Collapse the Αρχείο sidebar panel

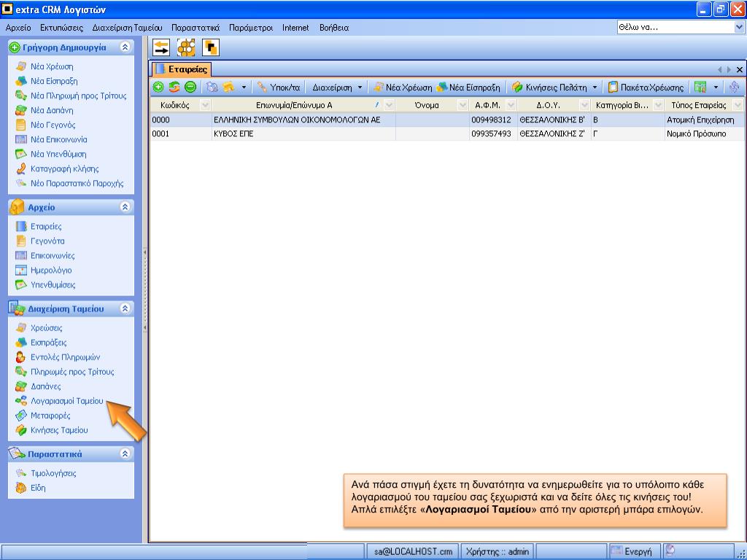[x=125, y=207]
